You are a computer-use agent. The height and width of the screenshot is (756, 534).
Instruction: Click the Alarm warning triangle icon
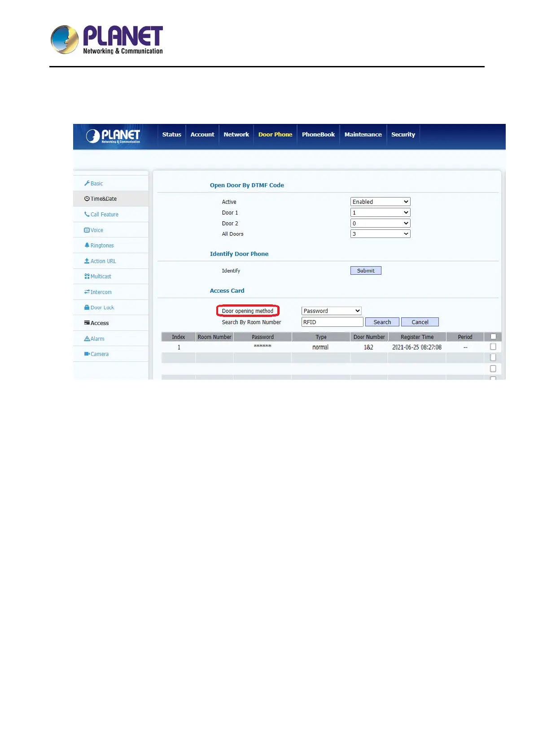click(87, 338)
